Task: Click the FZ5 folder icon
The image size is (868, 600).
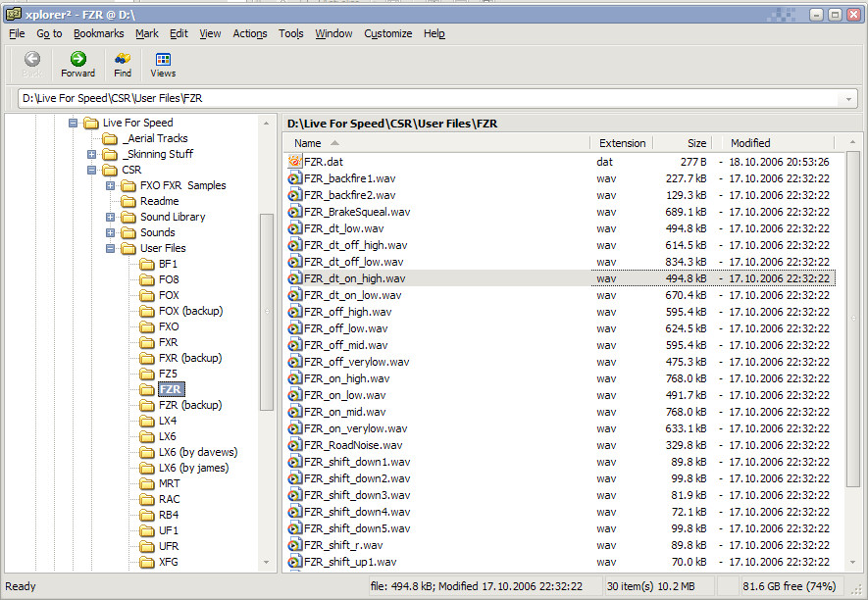Action: 147,374
